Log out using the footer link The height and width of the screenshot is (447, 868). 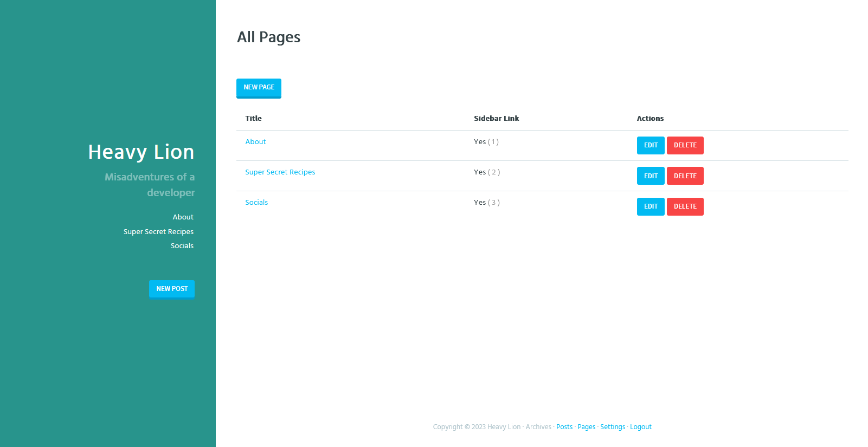pyautogui.click(x=640, y=427)
